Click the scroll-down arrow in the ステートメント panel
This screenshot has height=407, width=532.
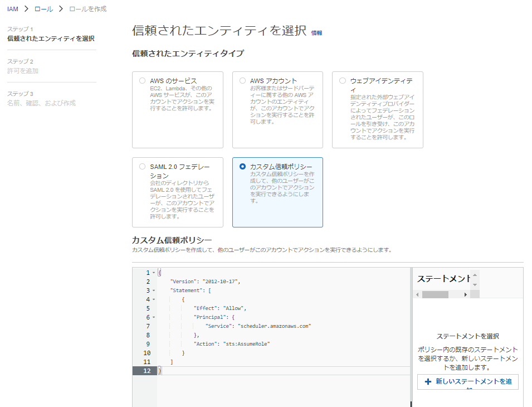tap(474, 284)
